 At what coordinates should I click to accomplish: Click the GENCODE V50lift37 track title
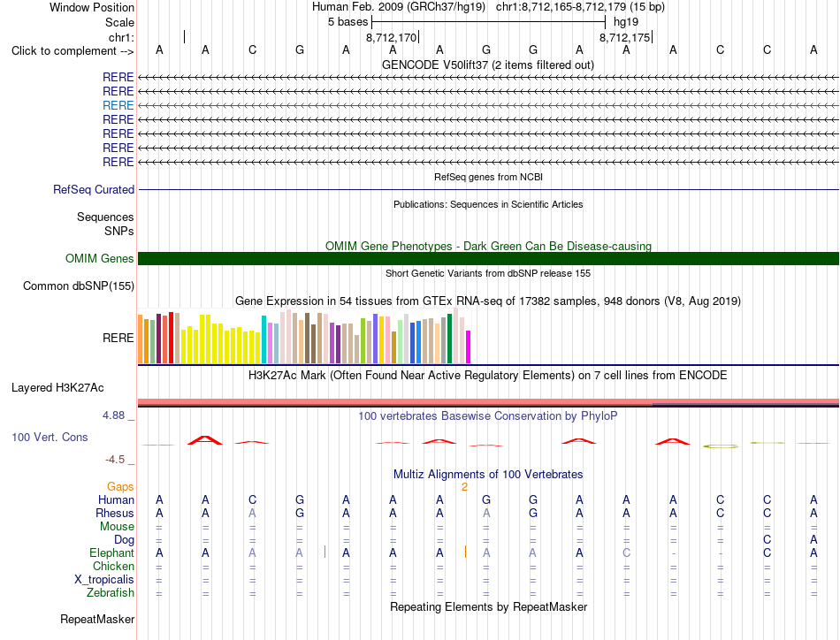point(488,65)
